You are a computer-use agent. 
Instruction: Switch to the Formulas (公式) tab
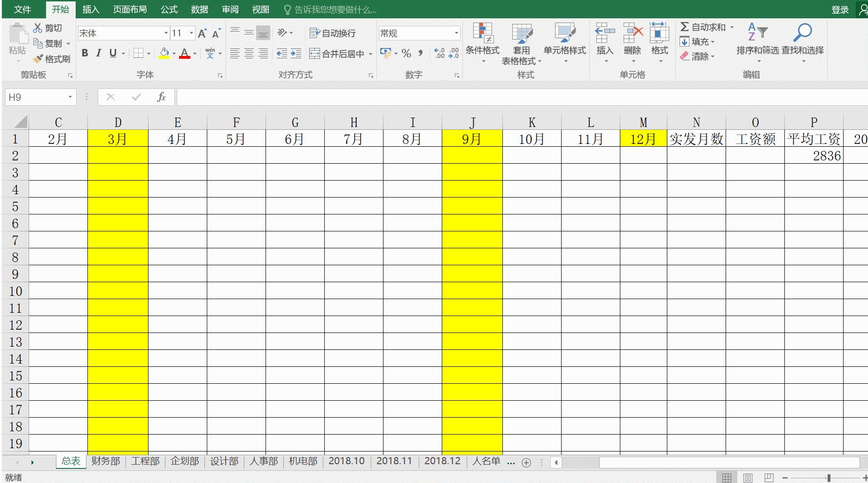coord(169,9)
